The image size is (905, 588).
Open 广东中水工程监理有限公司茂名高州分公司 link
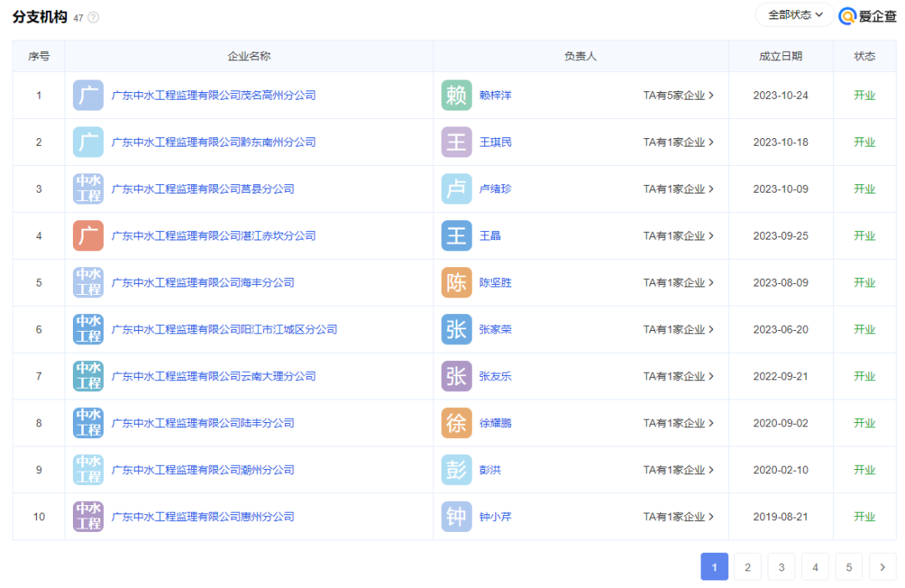coord(214,95)
